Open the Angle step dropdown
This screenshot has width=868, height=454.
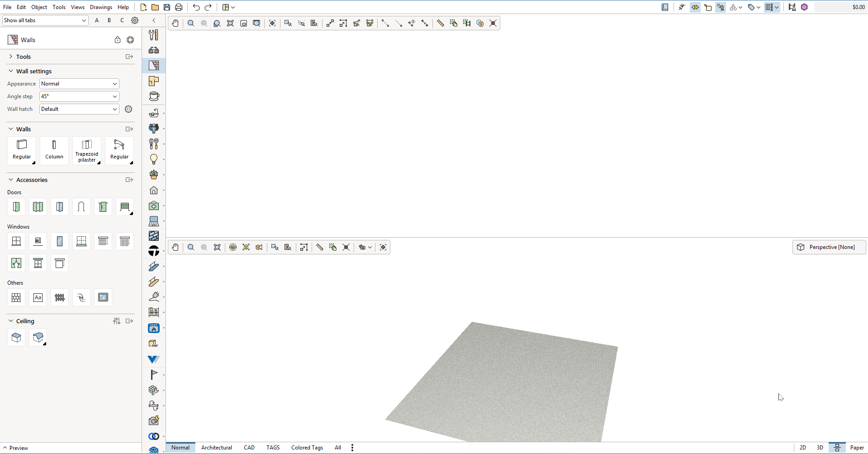click(x=79, y=96)
